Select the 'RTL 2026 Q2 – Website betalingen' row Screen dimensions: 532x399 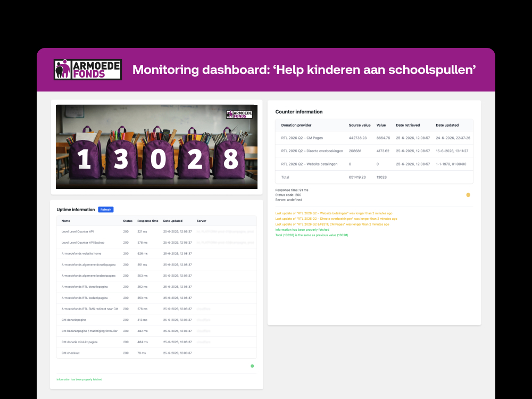(374, 164)
